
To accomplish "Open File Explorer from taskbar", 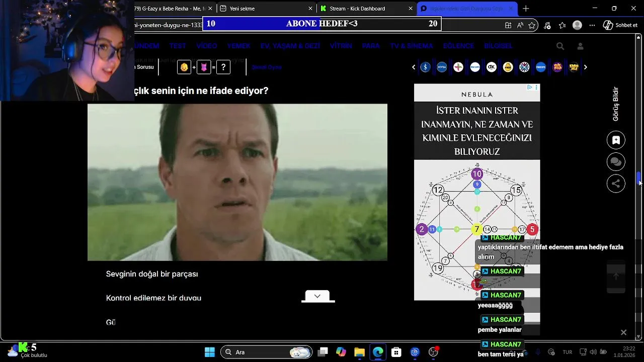I will tap(359, 352).
